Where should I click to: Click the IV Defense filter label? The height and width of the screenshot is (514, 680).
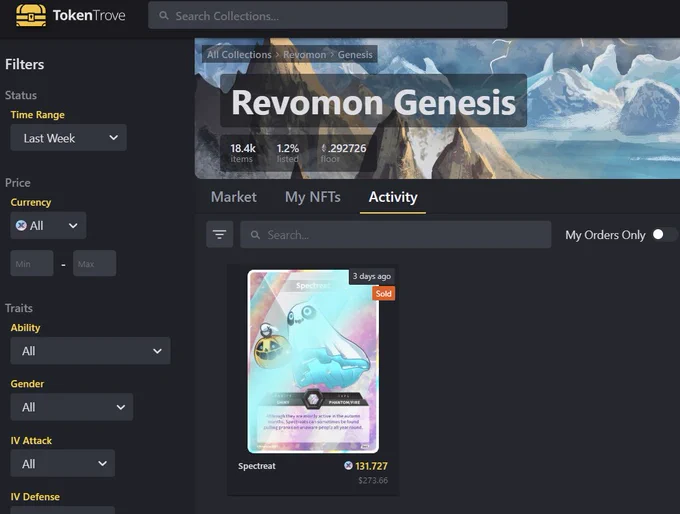tap(35, 497)
